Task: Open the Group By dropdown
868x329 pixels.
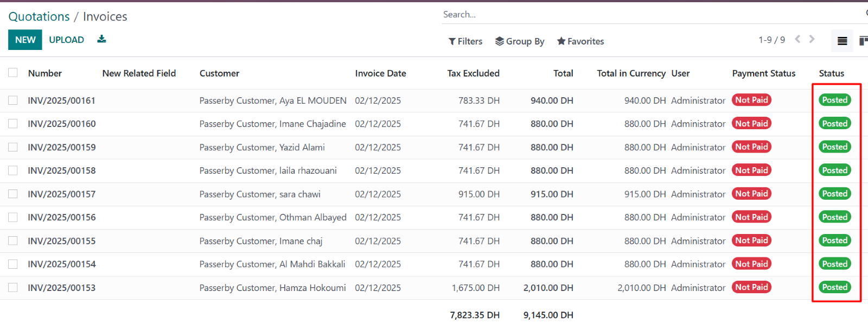Action: tap(520, 41)
